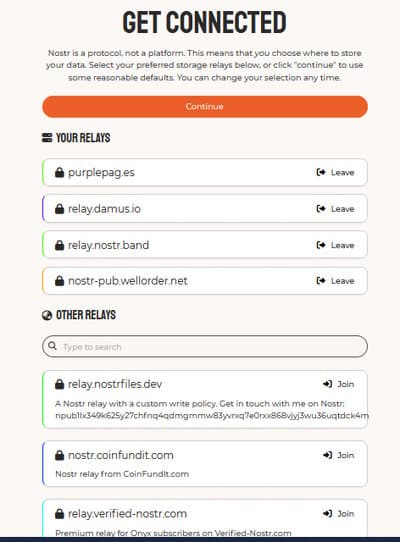
Task: Click the server icon next to Your Relays
Action: [x=47, y=138]
